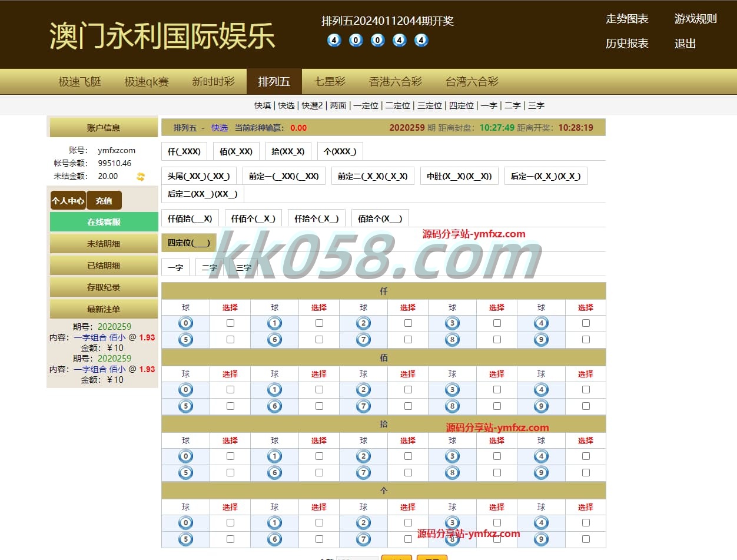Tick the checkbox for 仟 number 8
Image resolution: width=737 pixels, height=560 pixels.
(497, 340)
